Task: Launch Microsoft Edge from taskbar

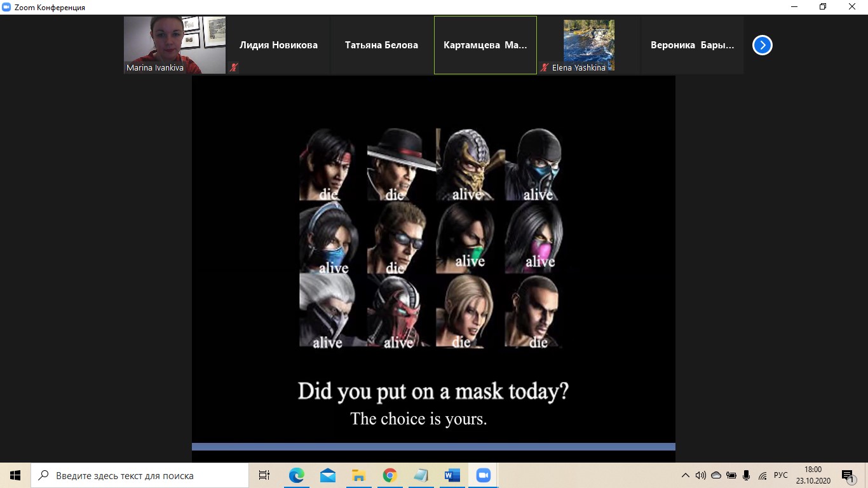Action: [297, 475]
